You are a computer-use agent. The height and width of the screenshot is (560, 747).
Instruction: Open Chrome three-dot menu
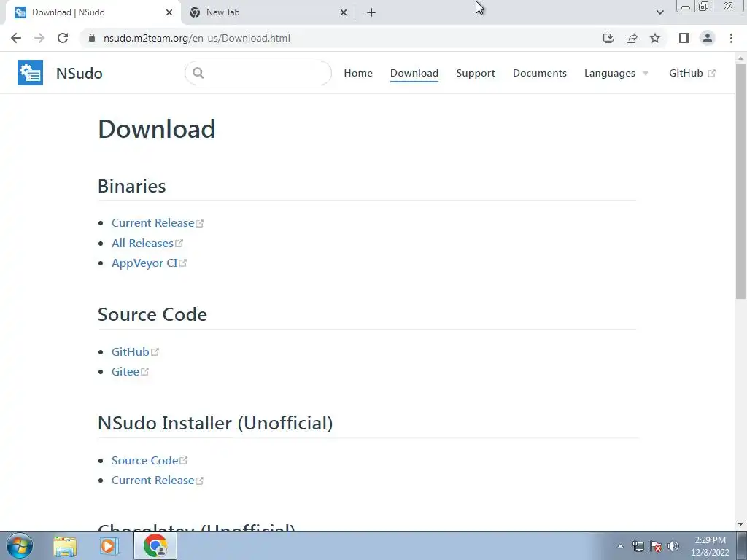(731, 38)
